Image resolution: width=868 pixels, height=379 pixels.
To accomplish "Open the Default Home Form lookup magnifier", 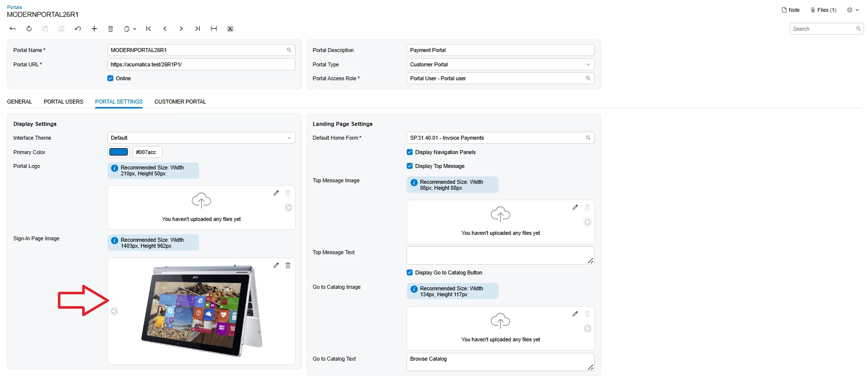I will 588,138.
